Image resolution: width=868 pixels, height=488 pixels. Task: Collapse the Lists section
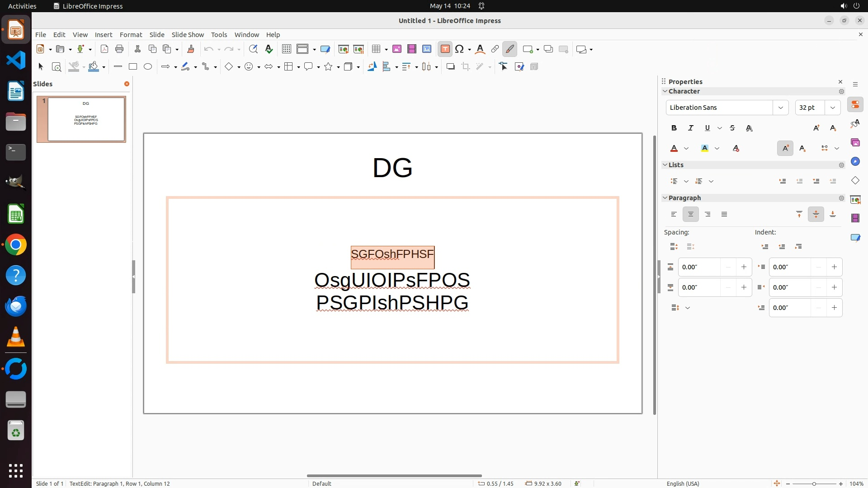point(665,165)
